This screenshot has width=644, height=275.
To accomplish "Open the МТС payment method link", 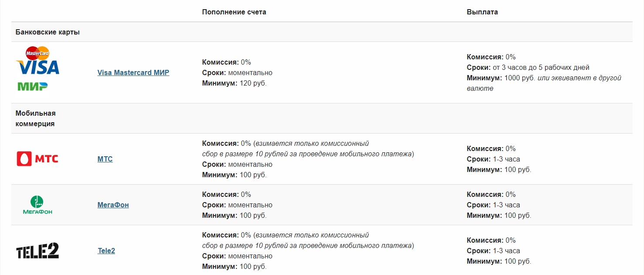I will click(105, 159).
